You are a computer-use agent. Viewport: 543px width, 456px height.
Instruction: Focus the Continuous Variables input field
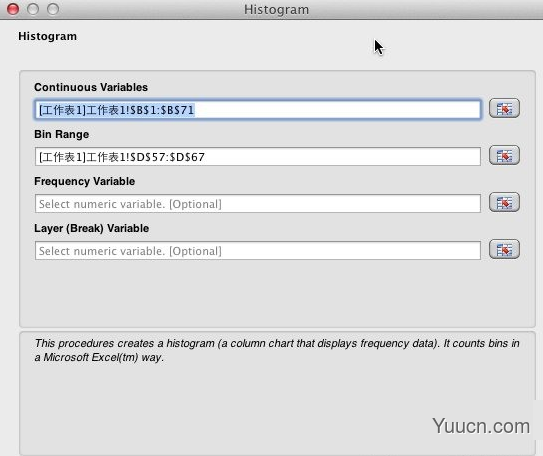pos(258,110)
